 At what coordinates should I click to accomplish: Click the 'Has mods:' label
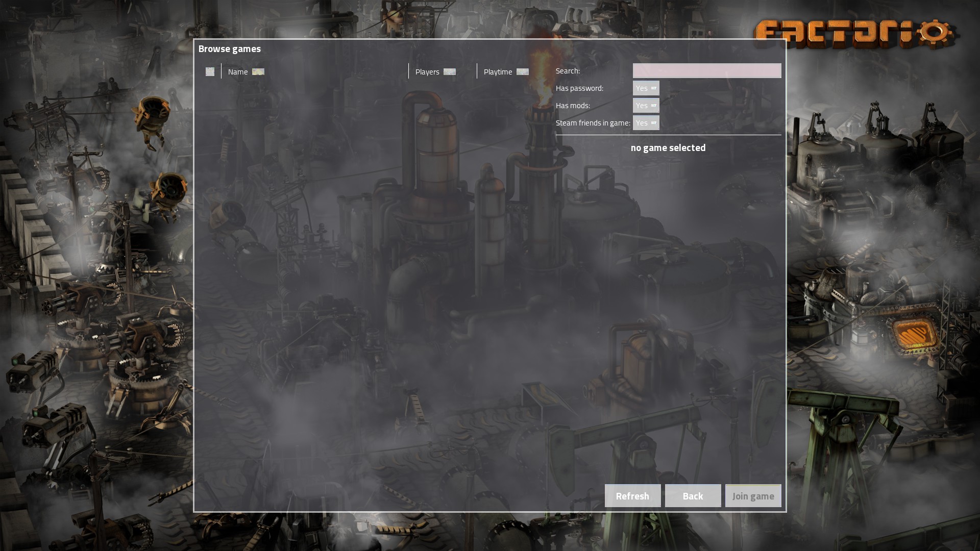(573, 106)
